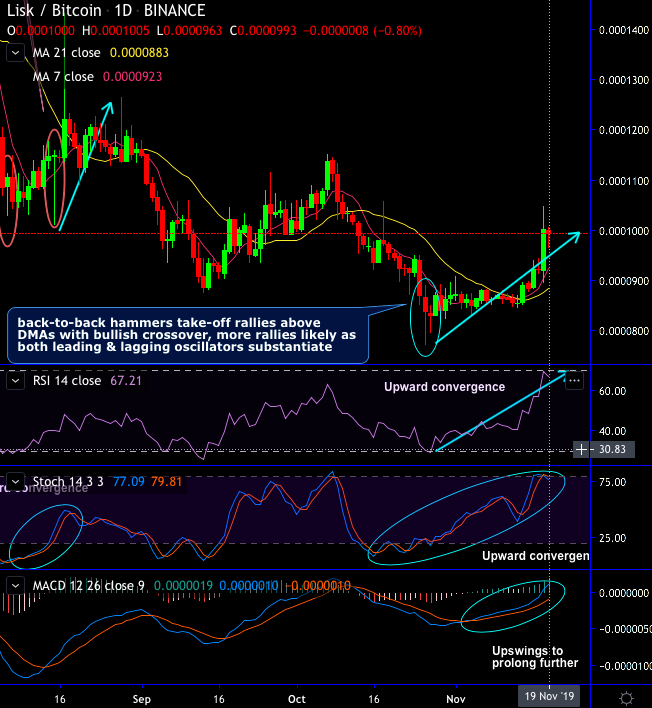Click the Upward convergence text in RSI pane
This screenshot has height=708, width=652.
click(x=444, y=387)
